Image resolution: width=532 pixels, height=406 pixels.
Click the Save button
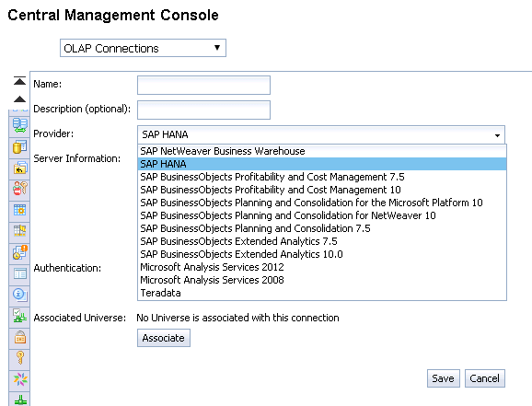click(x=443, y=378)
